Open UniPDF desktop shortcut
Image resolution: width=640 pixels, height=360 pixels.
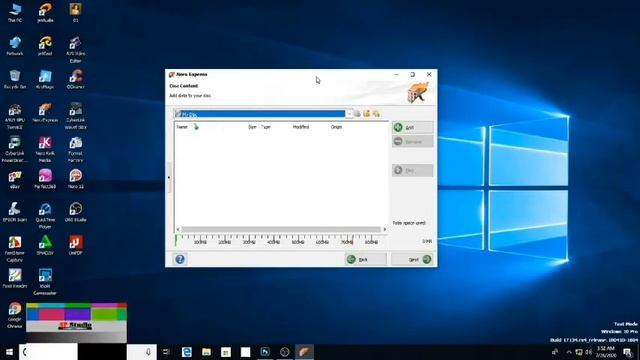(76, 246)
